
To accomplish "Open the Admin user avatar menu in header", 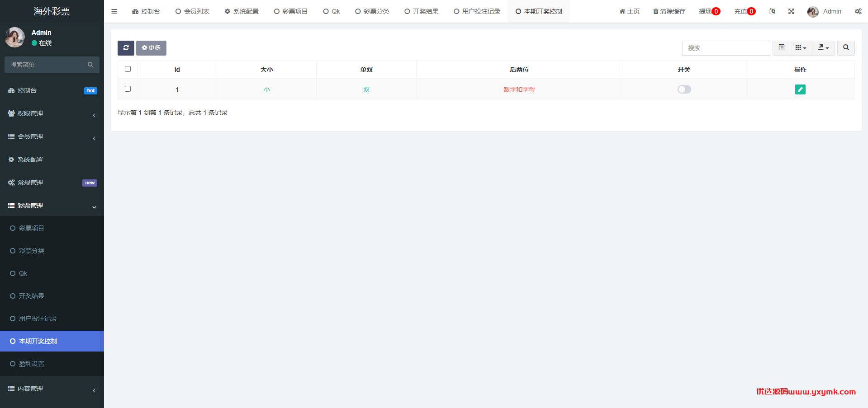I will (x=824, y=11).
